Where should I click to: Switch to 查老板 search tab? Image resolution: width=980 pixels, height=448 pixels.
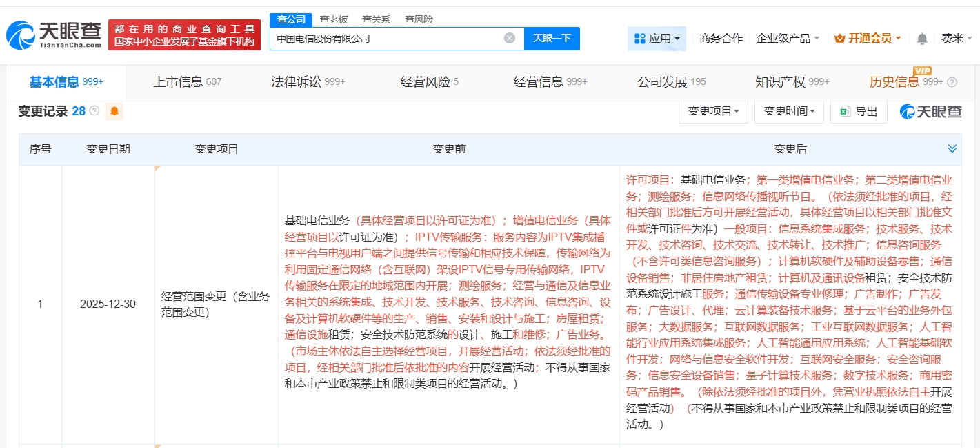[333, 19]
